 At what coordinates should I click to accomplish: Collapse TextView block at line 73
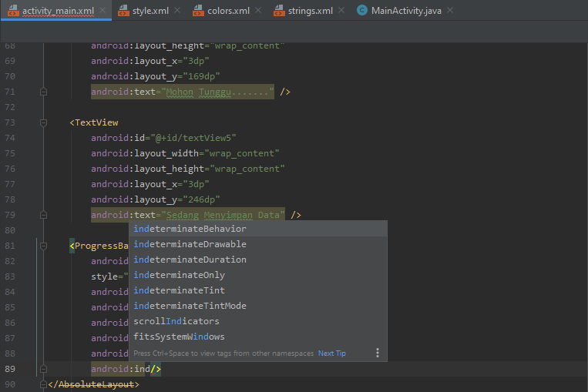pos(43,122)
